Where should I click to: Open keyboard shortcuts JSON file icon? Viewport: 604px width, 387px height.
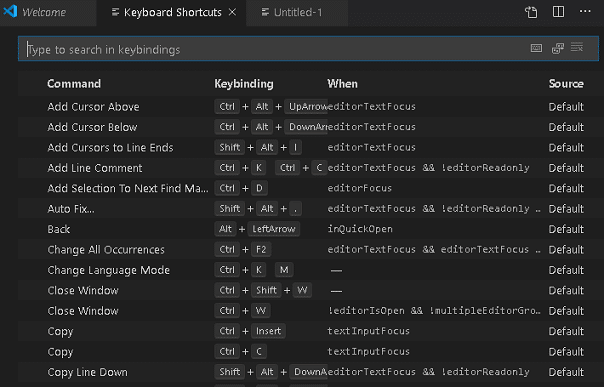pyautogui.click(x=531, y=12)
